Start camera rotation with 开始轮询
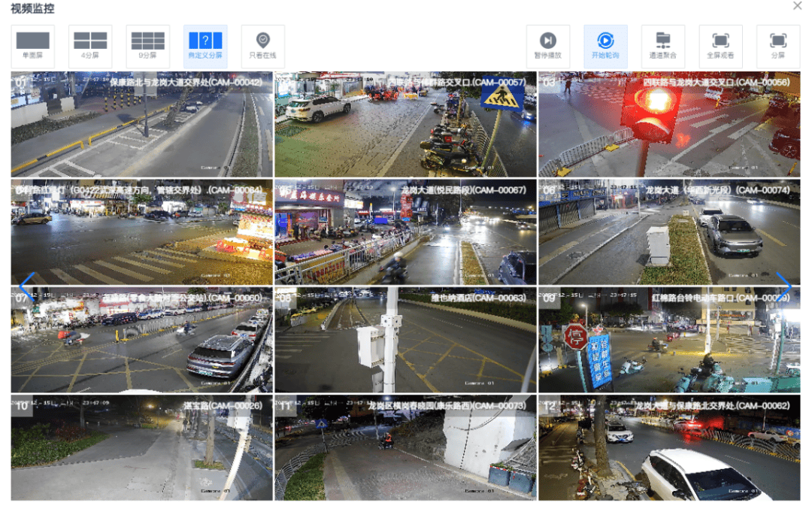The width and height of the screenshot is (812, 515). [605, 46]
